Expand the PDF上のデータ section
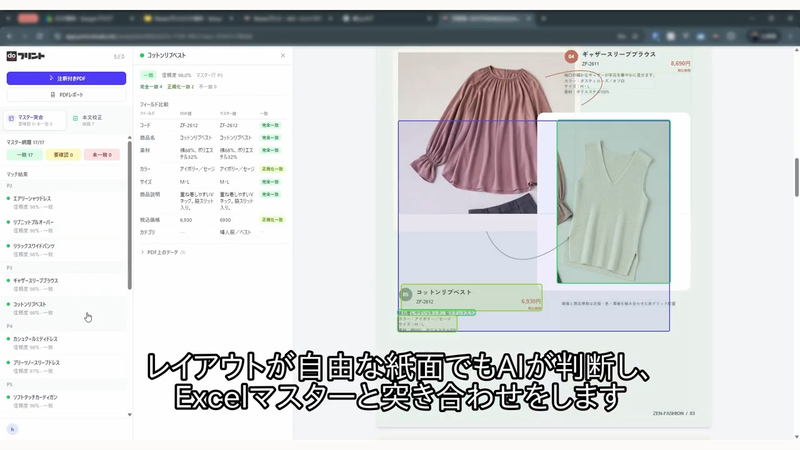The height and width of the screenshot is (450, 800). click(x=163, y=252)
